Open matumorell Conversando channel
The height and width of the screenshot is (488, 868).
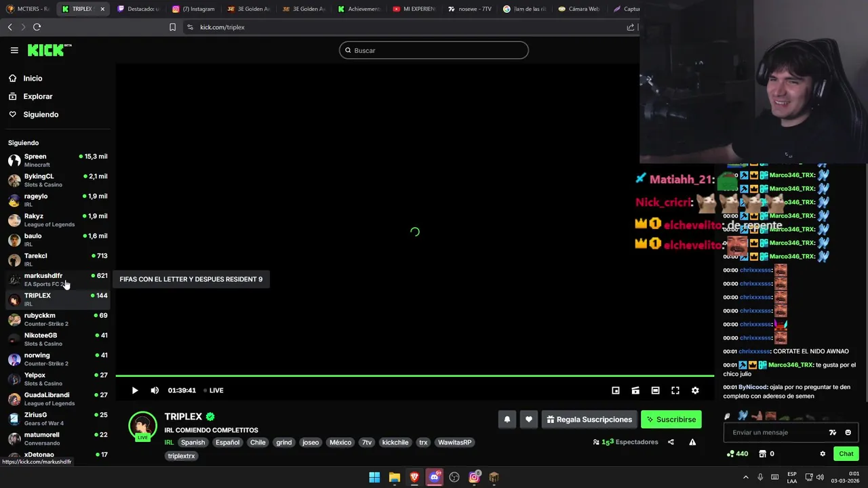coord(58,439)
